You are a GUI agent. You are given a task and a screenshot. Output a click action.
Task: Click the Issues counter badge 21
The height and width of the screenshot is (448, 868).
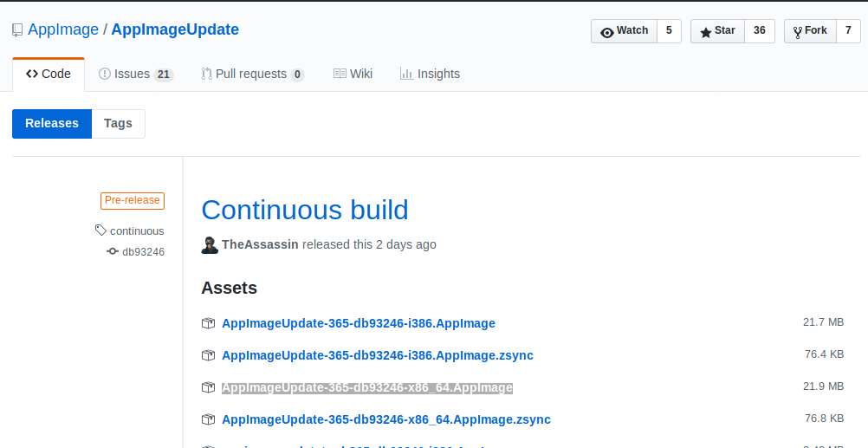(164, 75)
